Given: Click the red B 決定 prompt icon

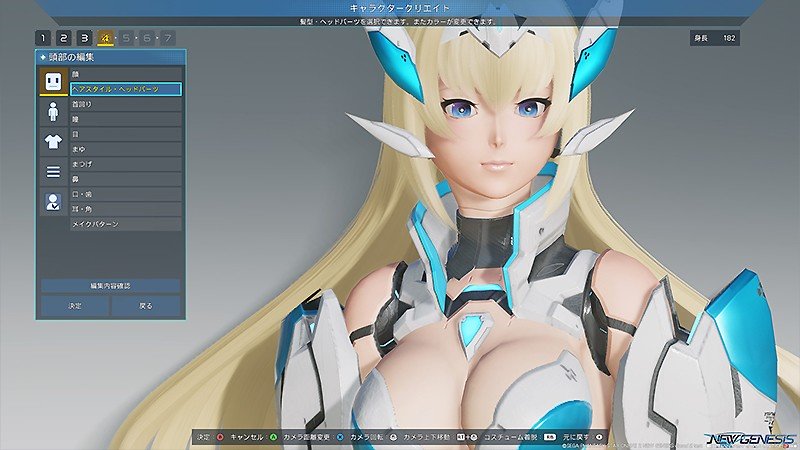Looking at the screenshot, I should (220, 437).
